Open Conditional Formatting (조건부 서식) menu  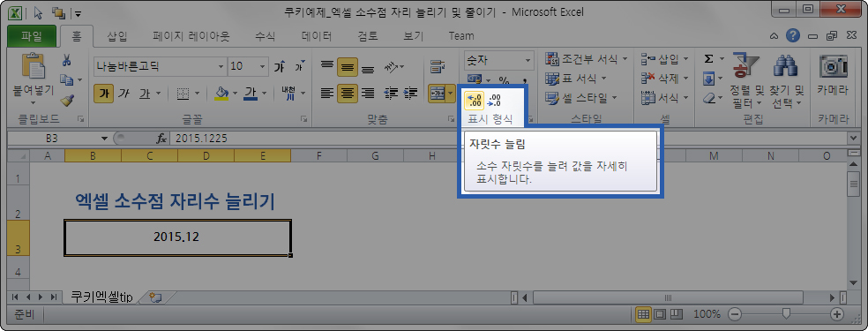coord(587,58)
